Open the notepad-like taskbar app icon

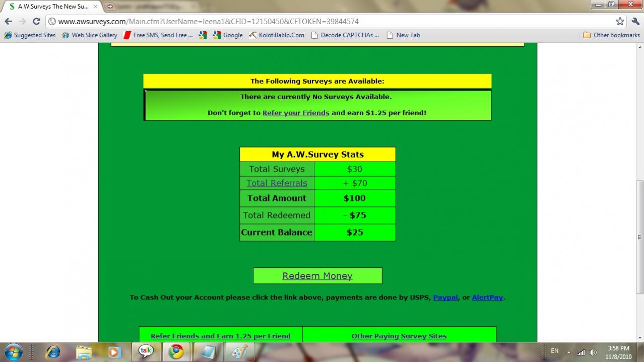(x=208, y=352)
